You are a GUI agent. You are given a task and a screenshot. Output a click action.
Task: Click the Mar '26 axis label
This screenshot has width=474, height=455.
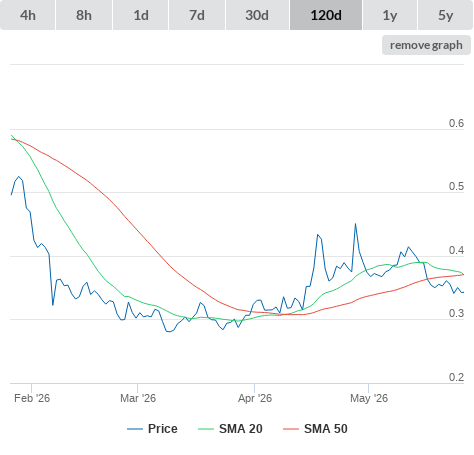(138, 398)
